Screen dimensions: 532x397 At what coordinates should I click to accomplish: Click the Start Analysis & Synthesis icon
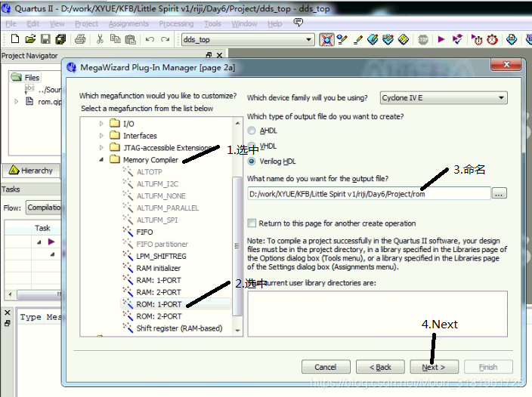click(457, 40)
